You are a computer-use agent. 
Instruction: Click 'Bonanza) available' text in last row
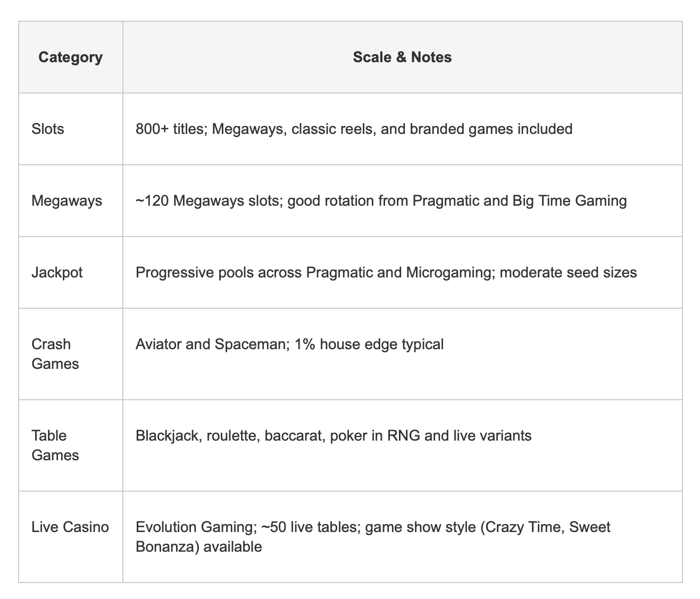click(199, 546)
